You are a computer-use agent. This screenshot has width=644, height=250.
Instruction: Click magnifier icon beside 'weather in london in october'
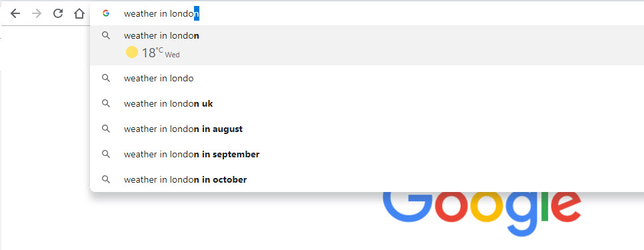tap(106, 179)
